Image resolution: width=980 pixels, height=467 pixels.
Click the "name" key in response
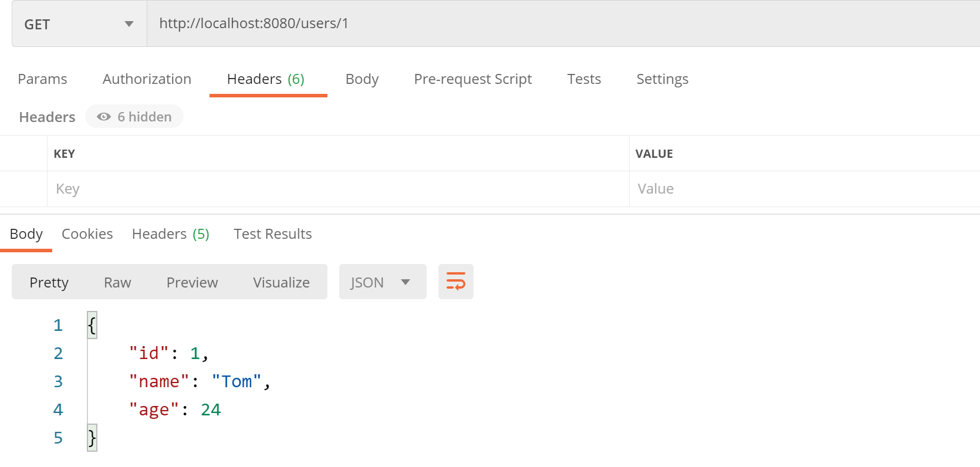(159, 381)
